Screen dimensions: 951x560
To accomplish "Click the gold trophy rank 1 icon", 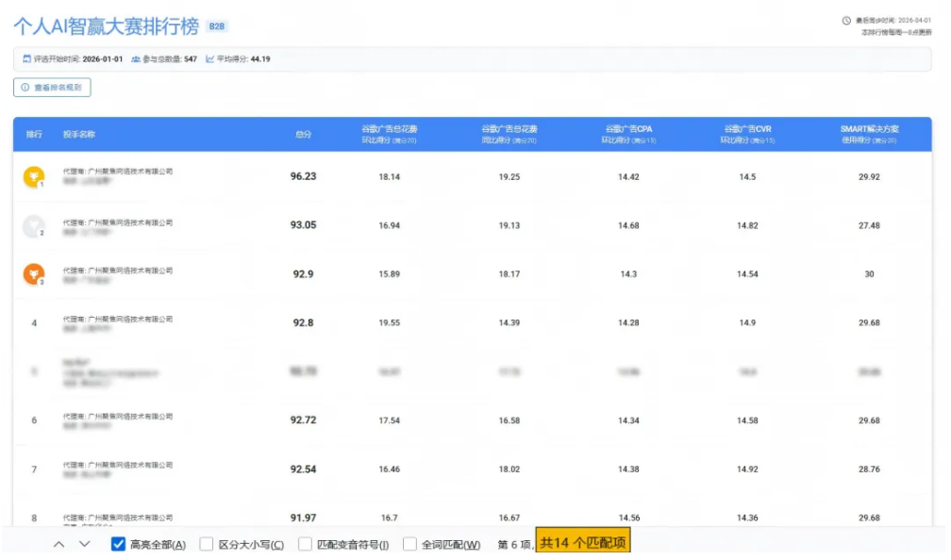I will point(33,176).
